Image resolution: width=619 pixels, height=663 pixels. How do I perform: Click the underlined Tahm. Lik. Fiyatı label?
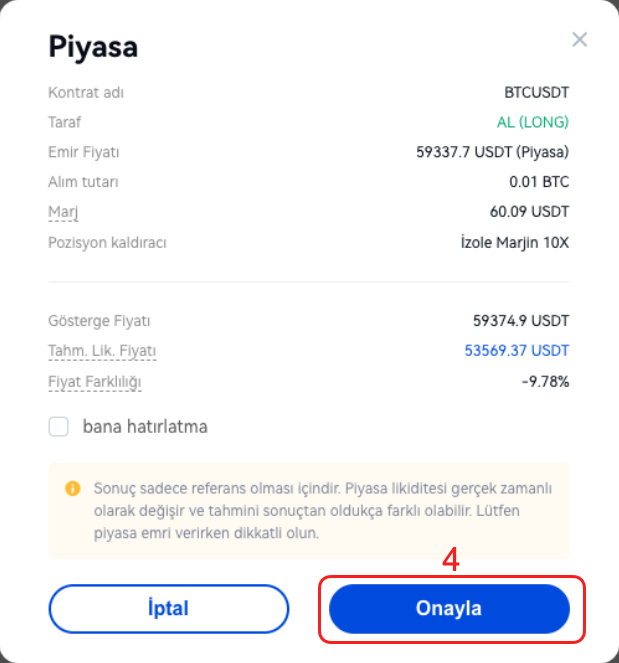coord(102,351)
